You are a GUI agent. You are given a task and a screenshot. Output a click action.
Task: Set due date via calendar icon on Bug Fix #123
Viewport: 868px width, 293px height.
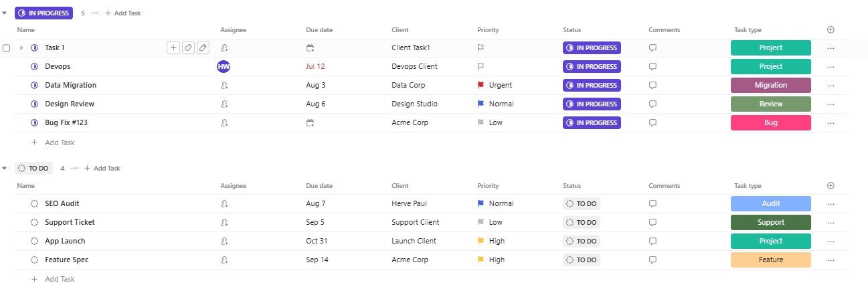tap(310, 122)
